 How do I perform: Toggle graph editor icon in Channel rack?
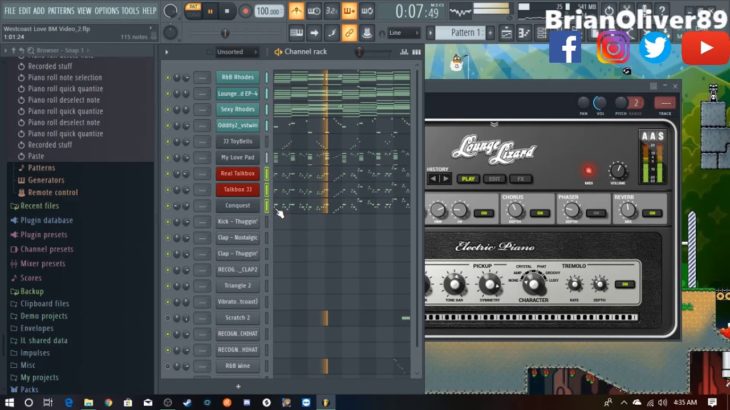coord(404,52)
